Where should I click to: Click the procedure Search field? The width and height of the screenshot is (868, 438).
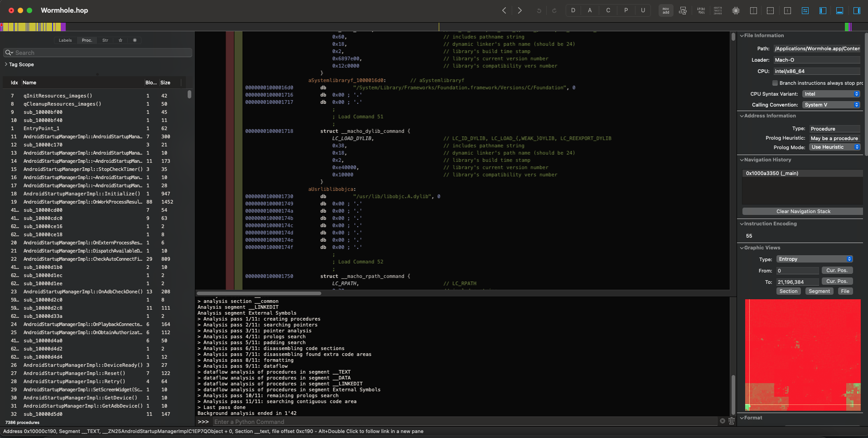(x=98, y=53)
